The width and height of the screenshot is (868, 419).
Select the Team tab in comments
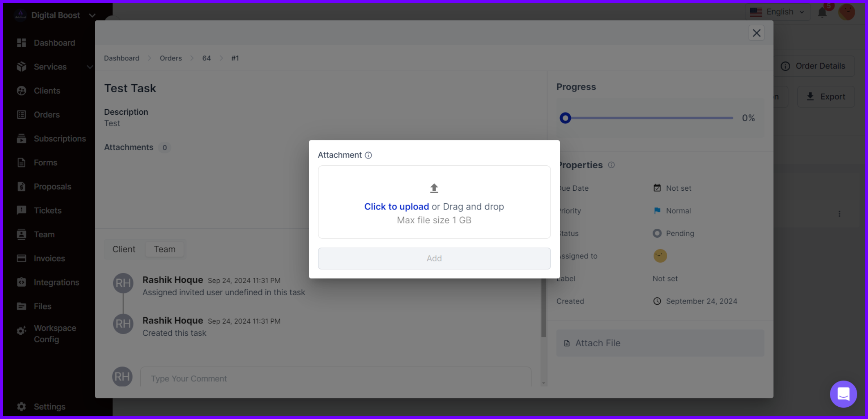[165, 249]
